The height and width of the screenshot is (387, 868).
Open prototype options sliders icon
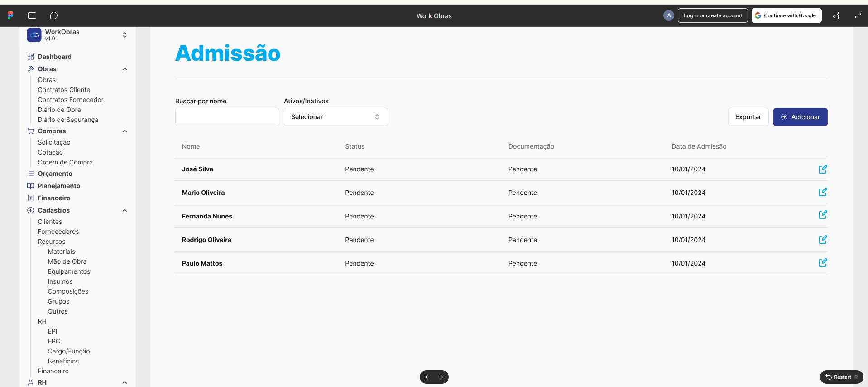(x=836, y=15)
